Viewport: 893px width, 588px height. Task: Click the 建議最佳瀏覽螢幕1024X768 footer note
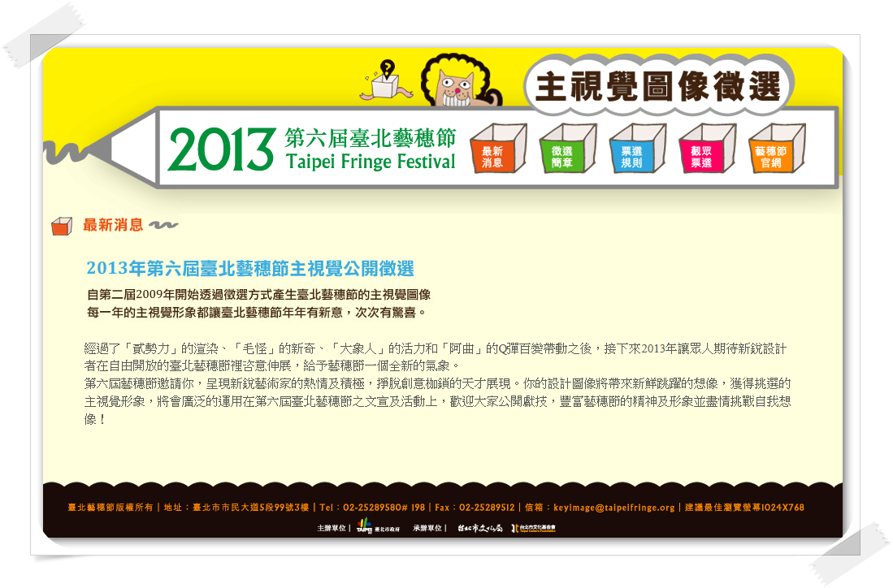744,507
